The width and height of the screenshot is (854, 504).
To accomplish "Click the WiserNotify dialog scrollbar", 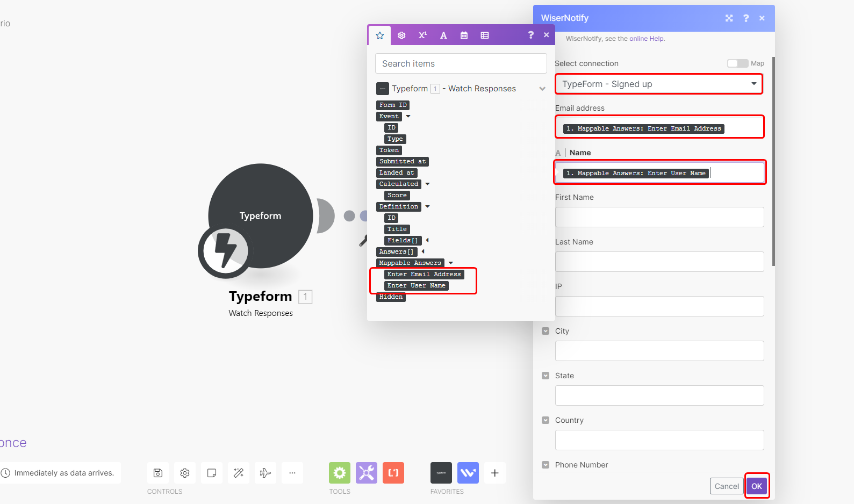I will tap(773, 161).
